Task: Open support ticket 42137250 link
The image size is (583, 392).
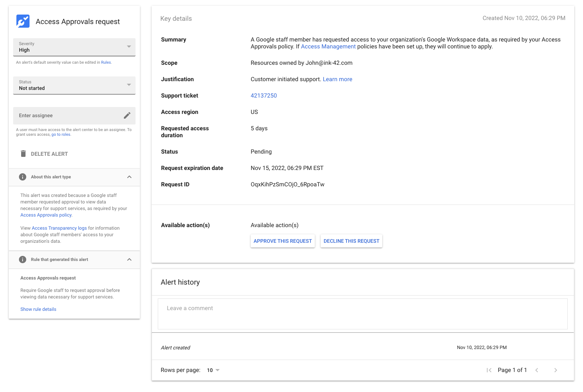Action: [264, 96]
